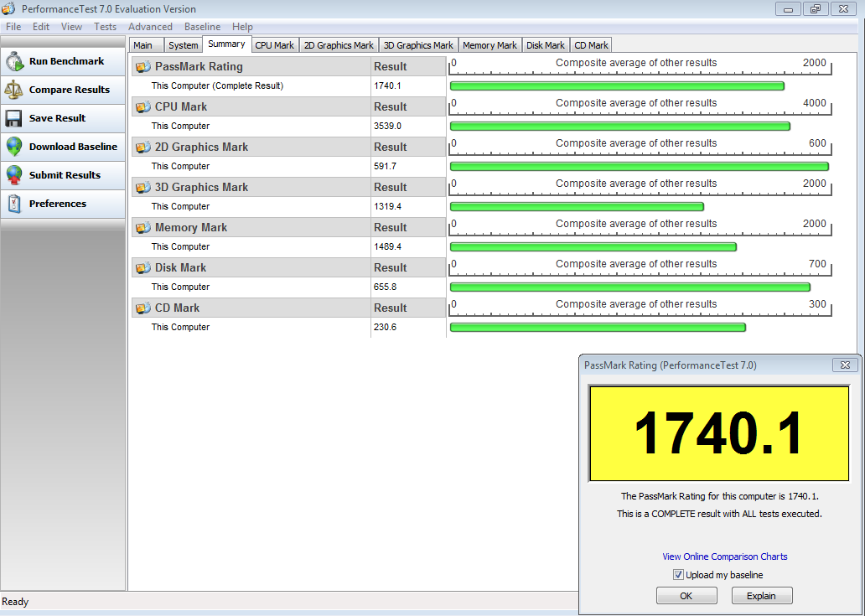865x616 pixels.
Task: Click the green CD Mark result bar
Action: [x=598, y=327]
